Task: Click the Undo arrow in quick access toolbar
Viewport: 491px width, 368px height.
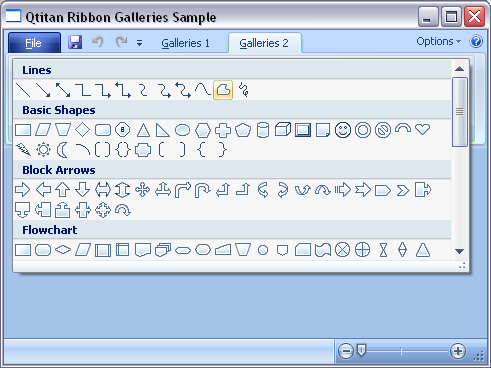Action: click(x=98, y=42)
